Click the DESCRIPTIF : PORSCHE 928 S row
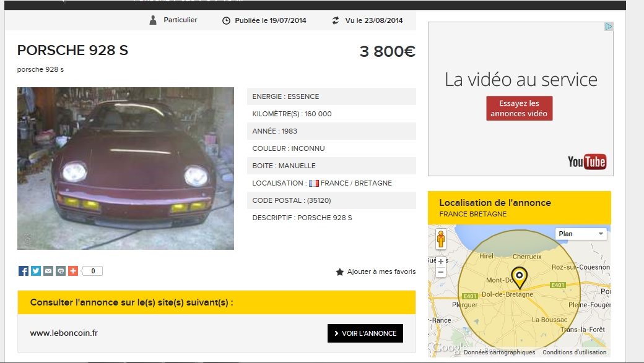The width and height of the screenshot is (644, 363). (331, 218)
